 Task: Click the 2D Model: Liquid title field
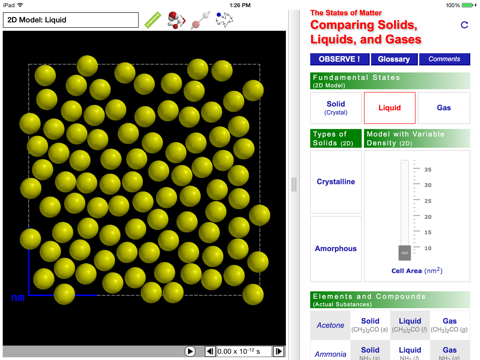click(x=71, y=20)
